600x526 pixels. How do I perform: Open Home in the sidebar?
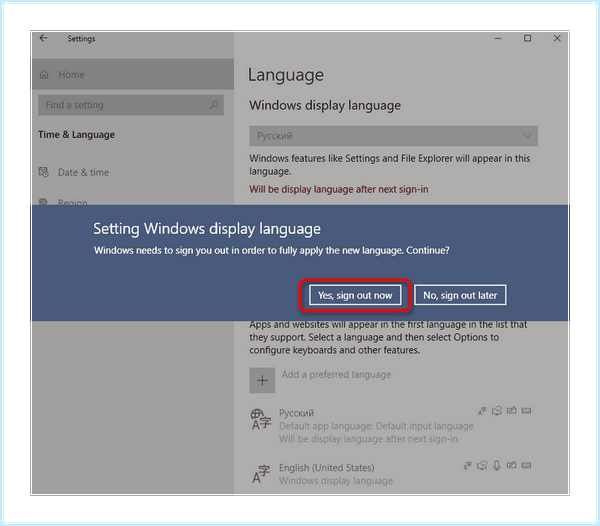[133, 74]
